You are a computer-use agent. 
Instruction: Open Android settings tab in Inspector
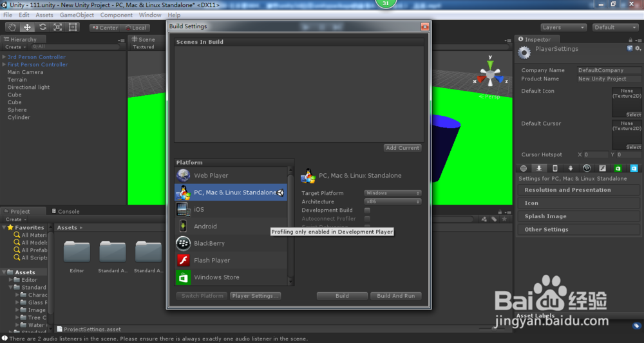click(x=571, y=168)
